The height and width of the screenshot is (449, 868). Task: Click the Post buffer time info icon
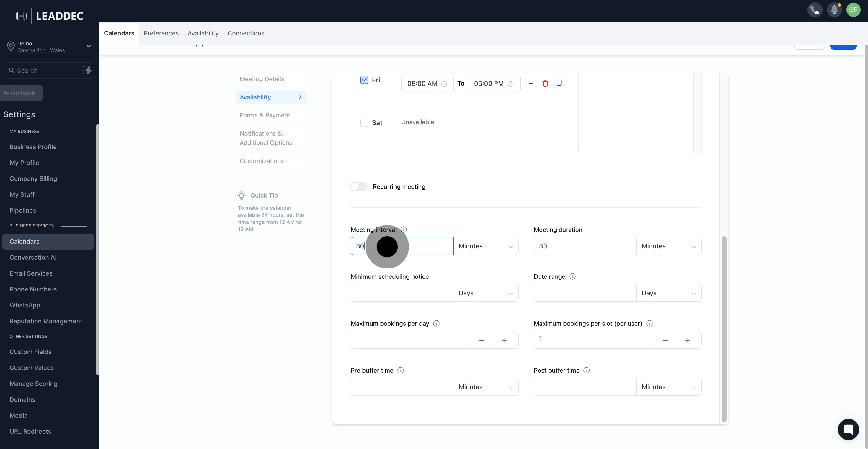click(586, 370)
